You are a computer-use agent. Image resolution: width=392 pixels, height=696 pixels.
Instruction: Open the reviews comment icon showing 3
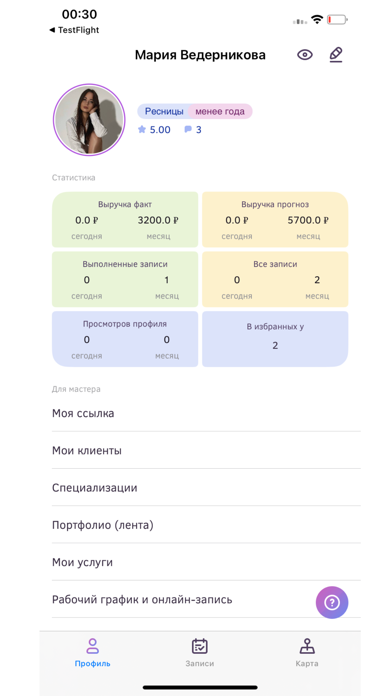193,130
